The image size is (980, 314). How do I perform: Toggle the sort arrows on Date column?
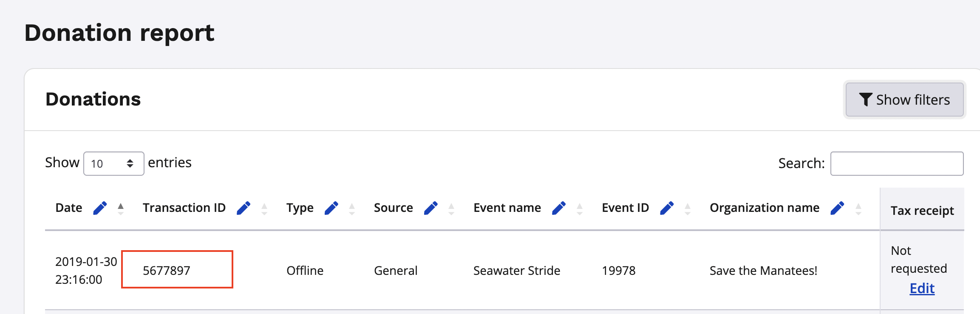[121, 208]
